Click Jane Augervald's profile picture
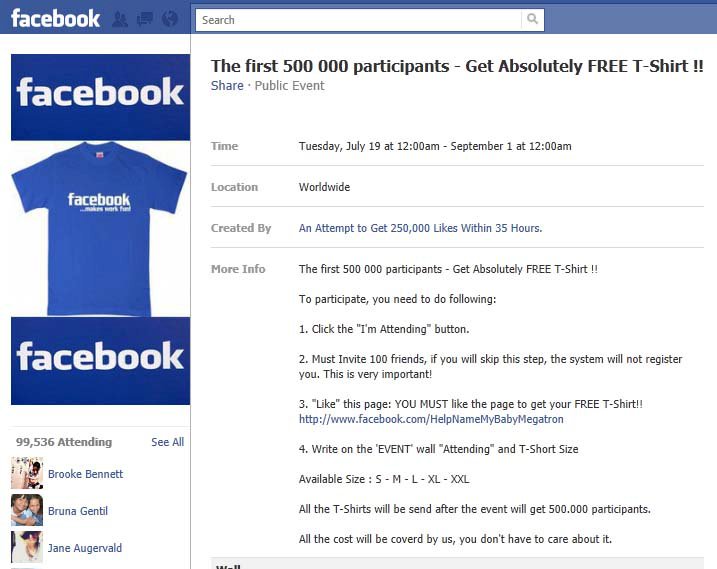 [26, 546]
